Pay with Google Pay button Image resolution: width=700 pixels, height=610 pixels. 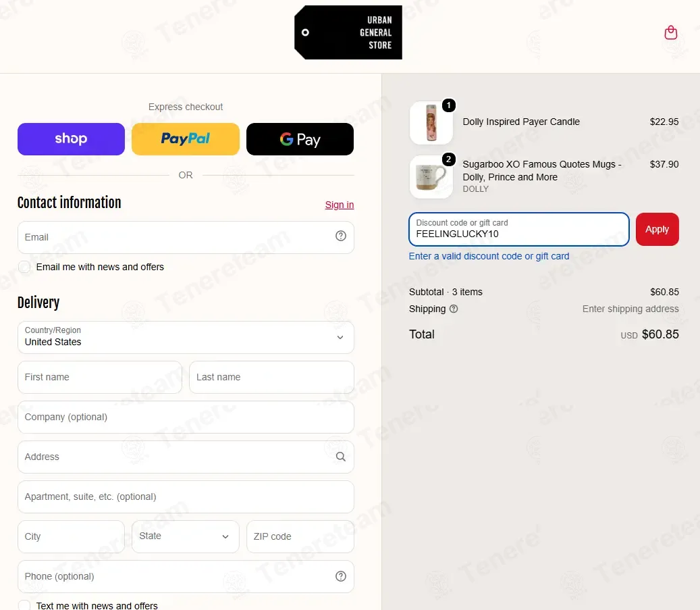(300, 139)
